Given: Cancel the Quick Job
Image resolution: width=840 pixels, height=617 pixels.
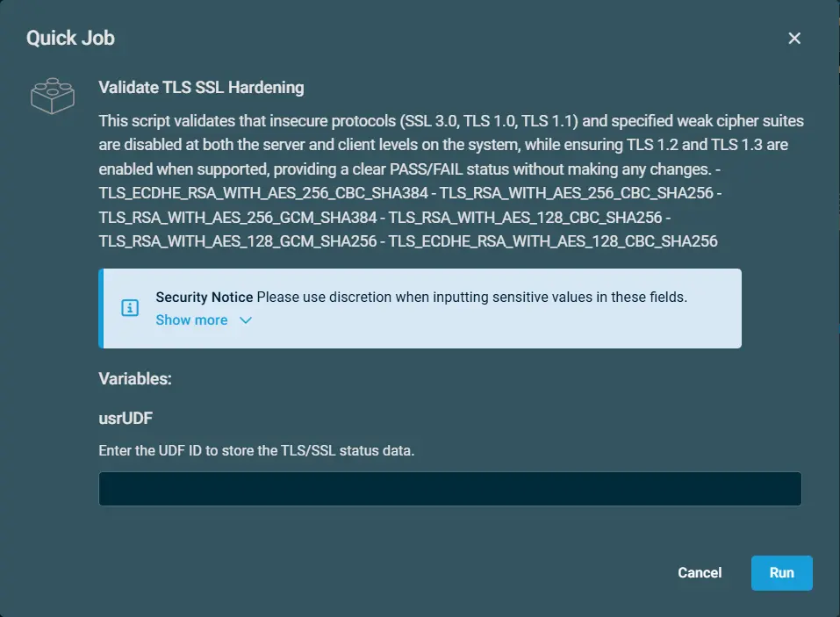Looking at the screenshot, I should (x=700, y=572).
